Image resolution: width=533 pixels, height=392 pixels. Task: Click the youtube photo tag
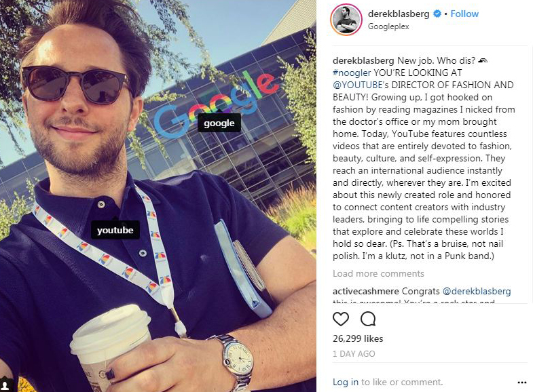tap(115, 230)
